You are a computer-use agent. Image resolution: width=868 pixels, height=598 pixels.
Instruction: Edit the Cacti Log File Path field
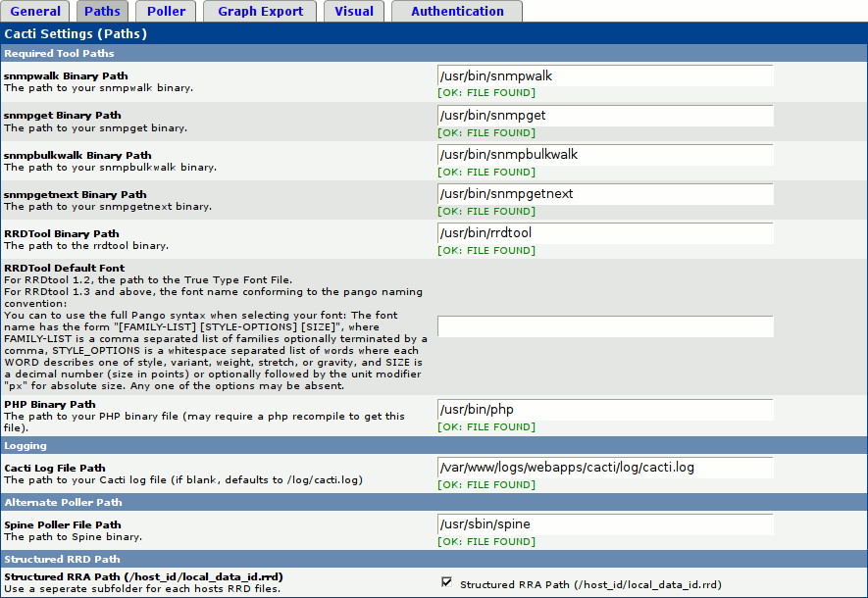605,468
